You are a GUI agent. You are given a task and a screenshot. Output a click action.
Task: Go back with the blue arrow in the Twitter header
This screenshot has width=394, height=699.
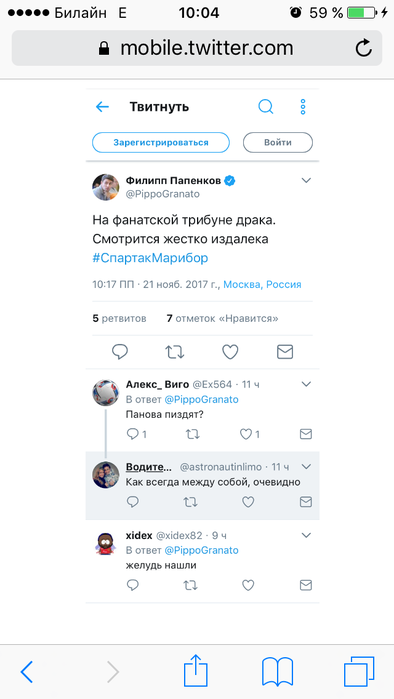pyautogui.click(x=103, y=107)
